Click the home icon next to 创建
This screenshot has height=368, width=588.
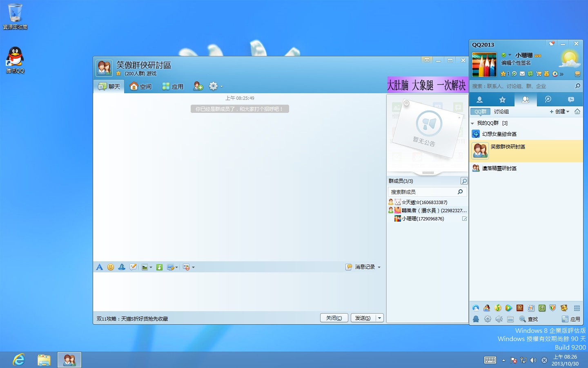tap(577, 111)
